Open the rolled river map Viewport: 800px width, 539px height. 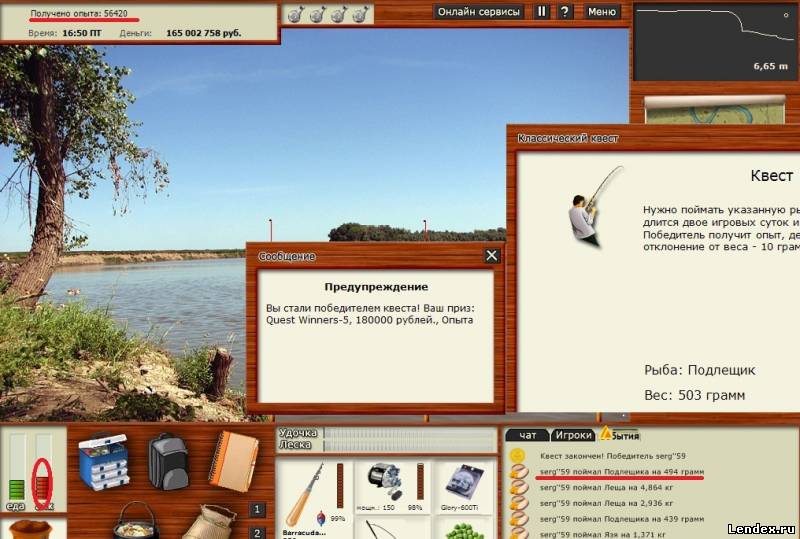714,109
